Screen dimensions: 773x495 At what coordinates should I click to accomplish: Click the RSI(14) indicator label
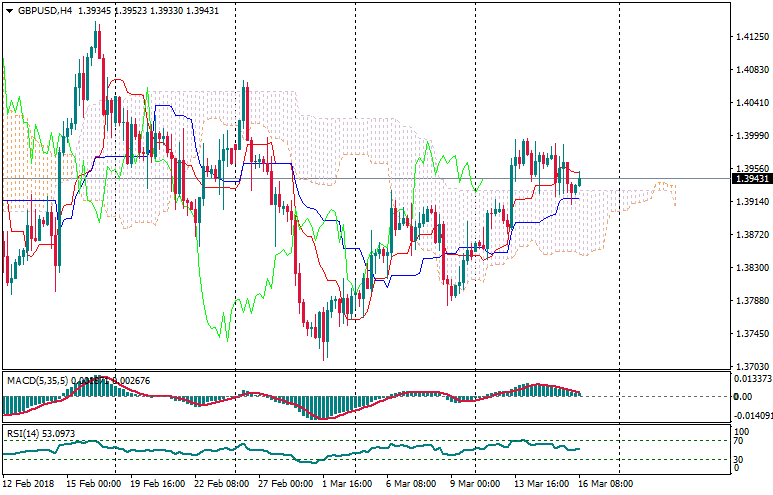point(22,434)
